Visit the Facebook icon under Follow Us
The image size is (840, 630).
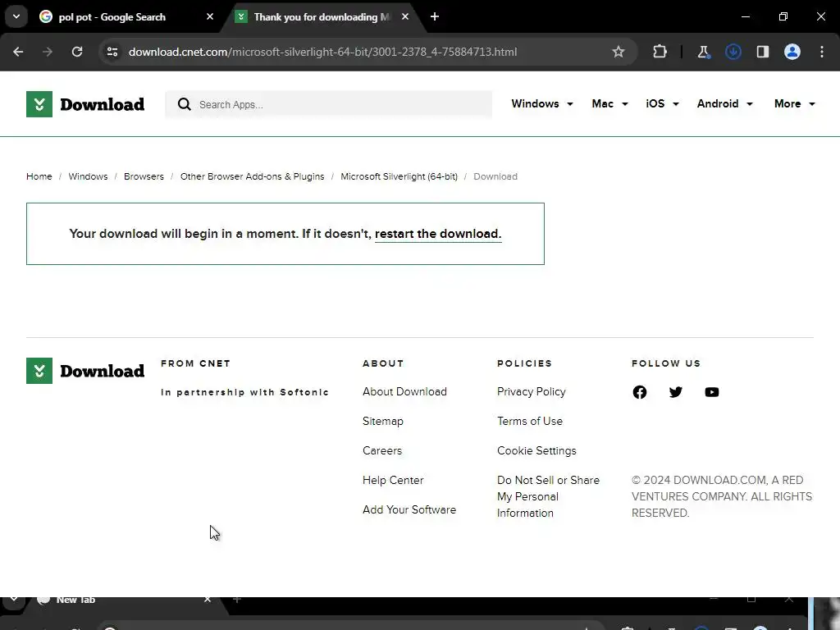(640, 392)
